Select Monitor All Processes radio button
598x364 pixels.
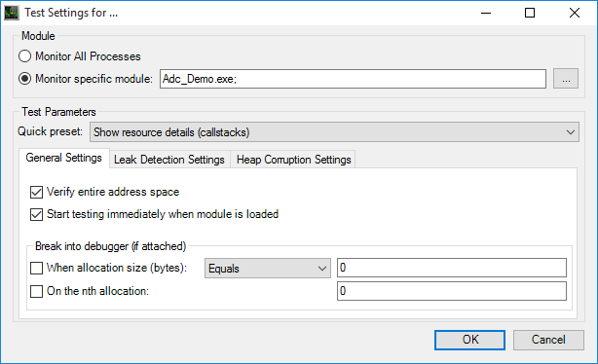[25, 56]
